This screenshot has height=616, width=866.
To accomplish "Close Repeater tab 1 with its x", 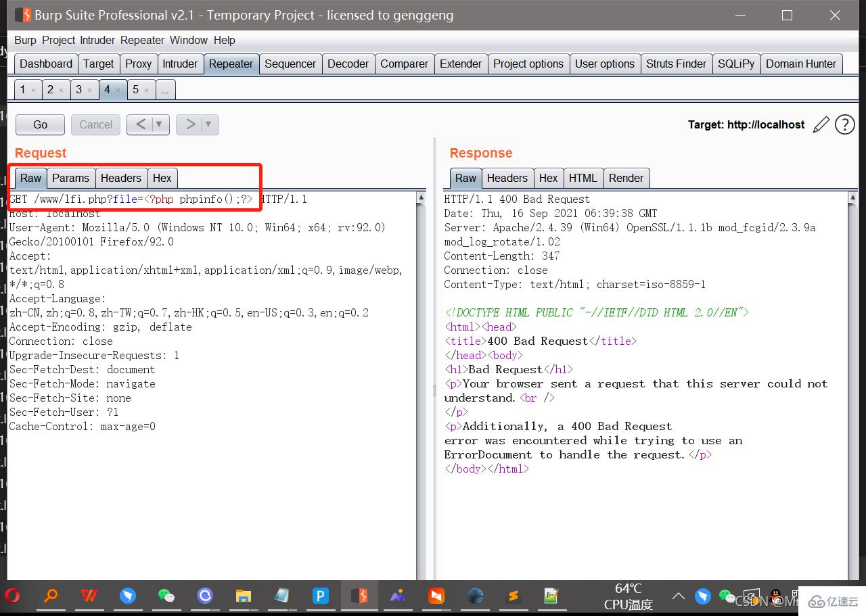I will click(x=33, y=90).
